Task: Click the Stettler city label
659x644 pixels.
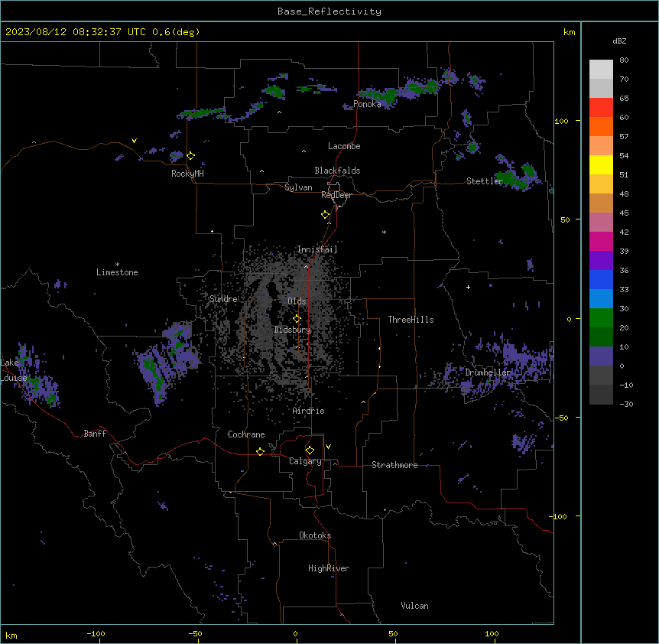Action: coord(485,181)
